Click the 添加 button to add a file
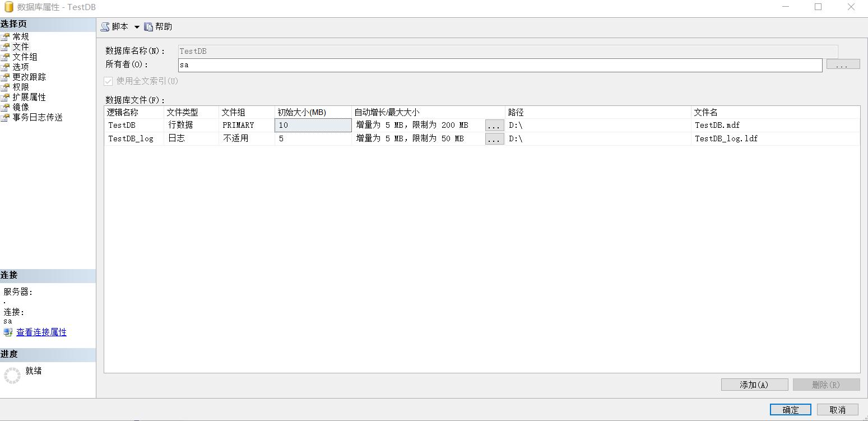 (754, 384)
